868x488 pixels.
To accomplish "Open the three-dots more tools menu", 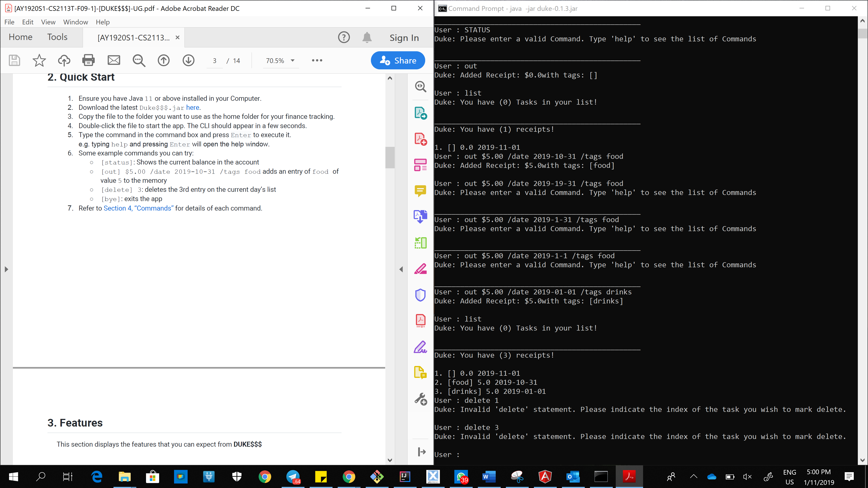I will tap(317, 61).
